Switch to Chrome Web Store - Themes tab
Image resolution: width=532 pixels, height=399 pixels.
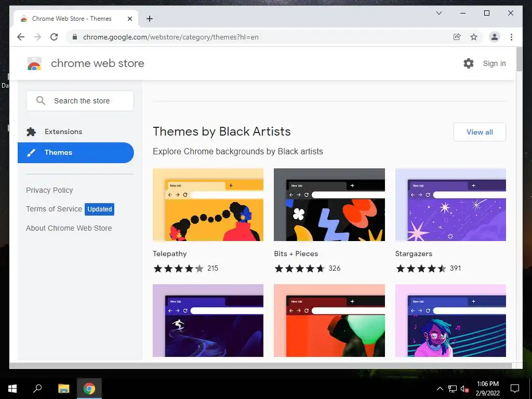(x=76, y=19)
